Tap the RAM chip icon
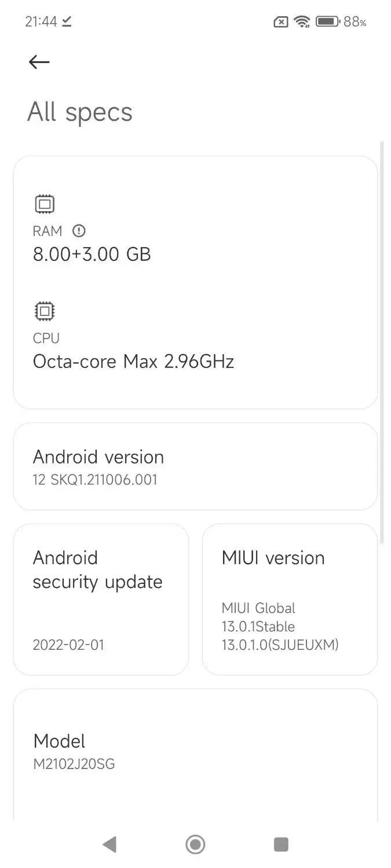The height and width of the screenshot is (868, 391). tap(43, 204)
